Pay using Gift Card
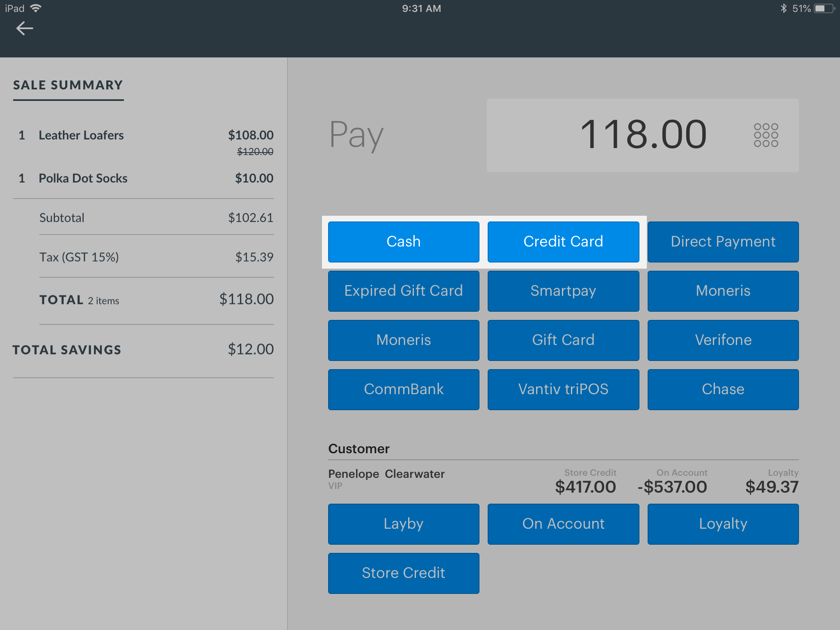 (563, 340)
